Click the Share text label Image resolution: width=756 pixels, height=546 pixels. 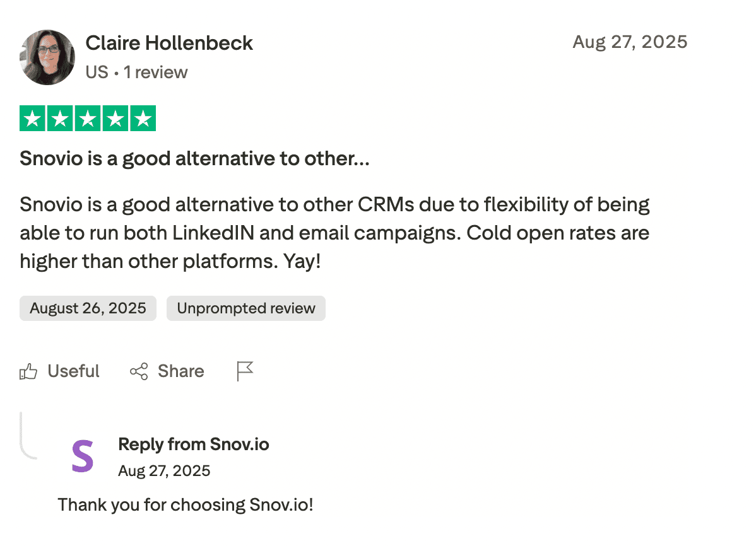(x=181, y=371)
